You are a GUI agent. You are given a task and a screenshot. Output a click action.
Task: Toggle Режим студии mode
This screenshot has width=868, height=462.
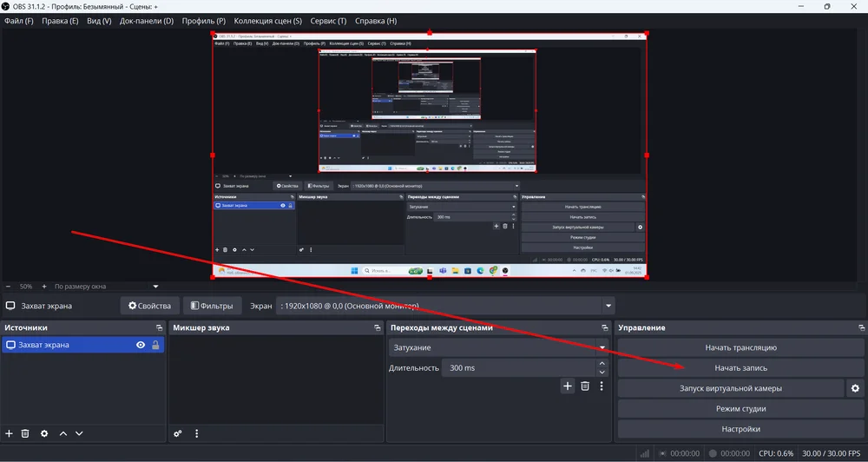point(740,408)
